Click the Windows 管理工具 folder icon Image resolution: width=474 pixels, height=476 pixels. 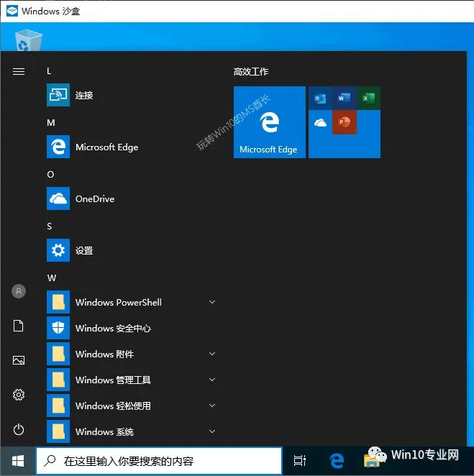[58, 380]
